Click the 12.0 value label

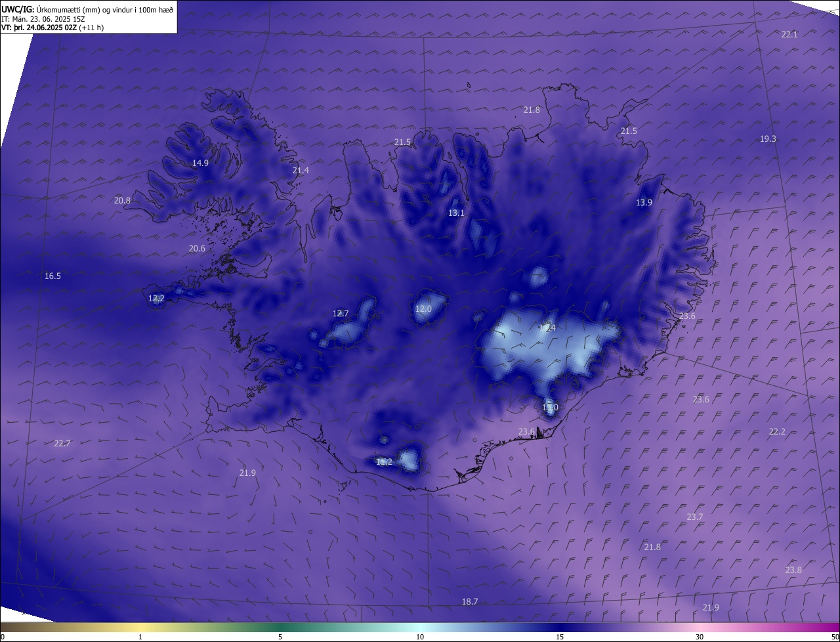click(423, 309)
